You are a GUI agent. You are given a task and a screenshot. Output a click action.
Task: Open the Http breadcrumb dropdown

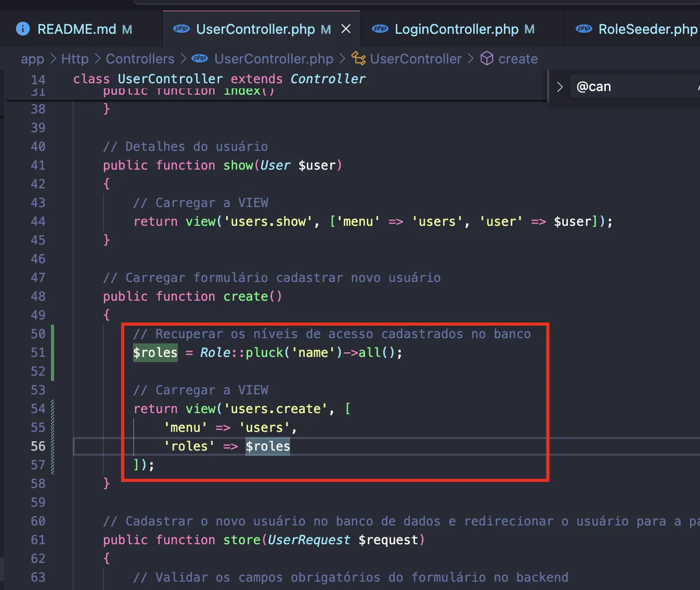(x=75, y=59)
